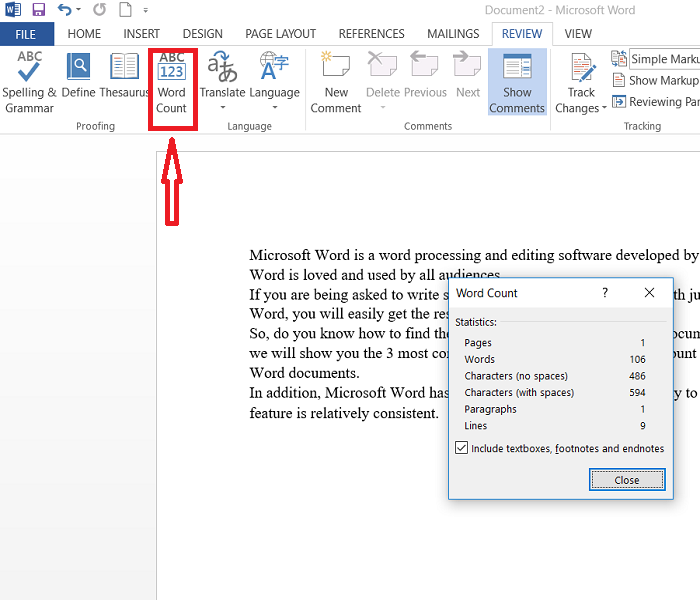Repeat the last action with redo icon
This screenshot has width=700, height=600.
click(x=99, y=9)
